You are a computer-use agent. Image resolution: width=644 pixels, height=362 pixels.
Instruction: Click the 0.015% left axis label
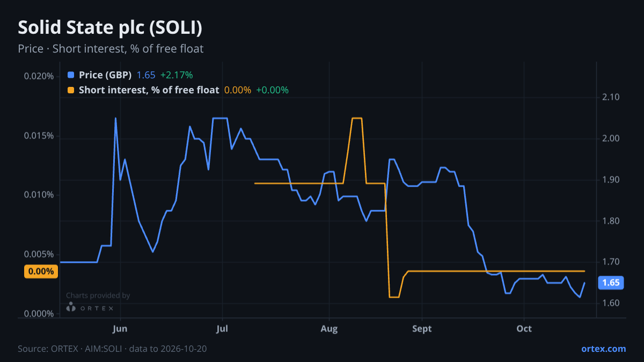[39, 136]
